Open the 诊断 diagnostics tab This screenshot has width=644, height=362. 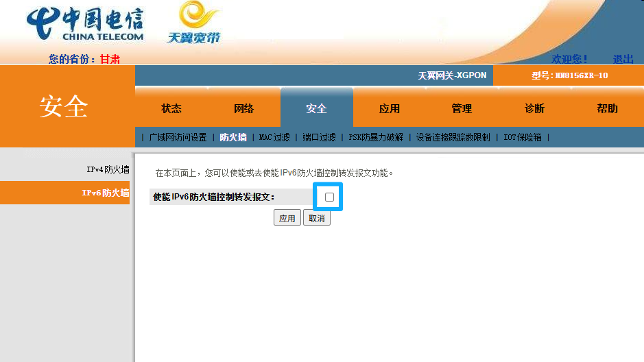pos(535,109)
